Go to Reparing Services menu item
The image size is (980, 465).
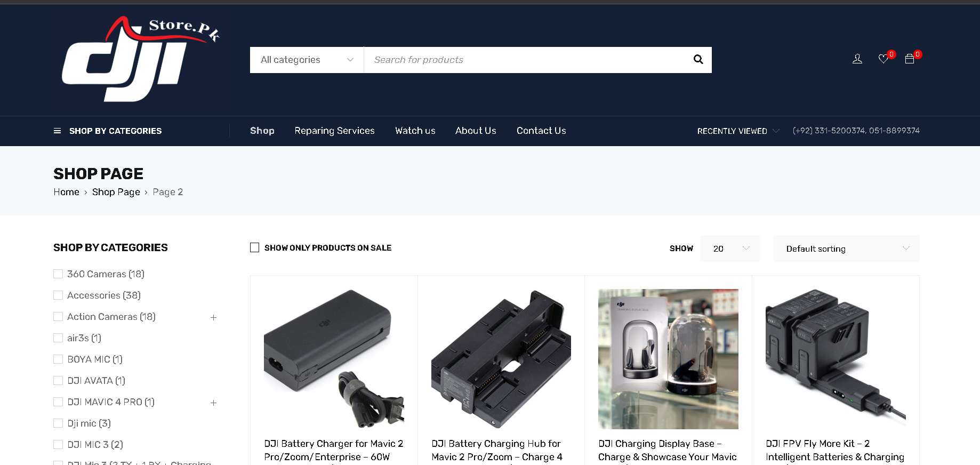(x=334, y=131)
